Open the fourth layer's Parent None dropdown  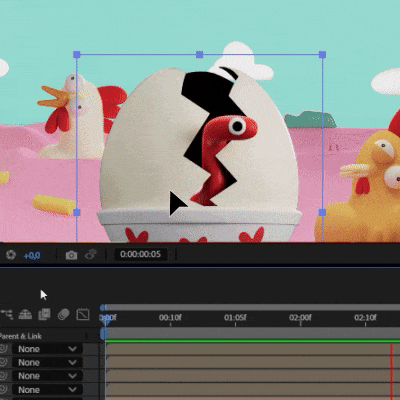pyautogui.click(x=47, y=390)
